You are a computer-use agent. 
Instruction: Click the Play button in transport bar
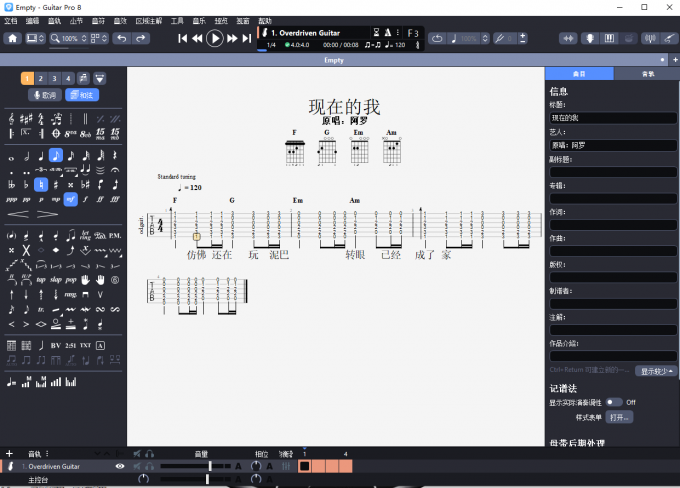click(x=214, y=38)
